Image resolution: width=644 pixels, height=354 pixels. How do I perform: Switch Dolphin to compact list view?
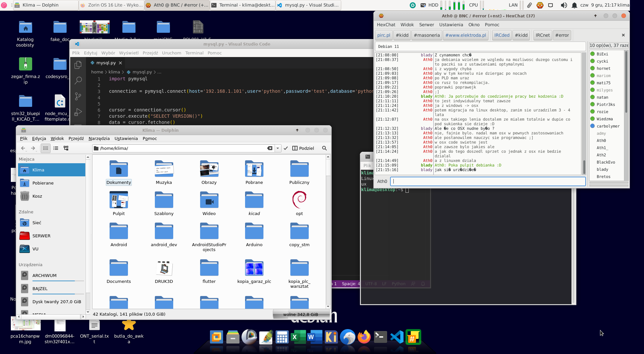click(x=56, y=148)
